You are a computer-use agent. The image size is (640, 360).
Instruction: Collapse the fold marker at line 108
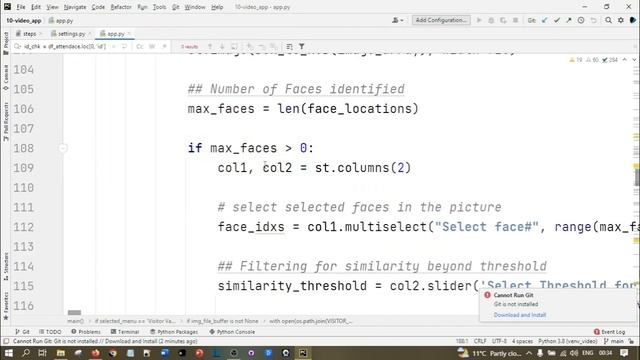tap(62, 148)
